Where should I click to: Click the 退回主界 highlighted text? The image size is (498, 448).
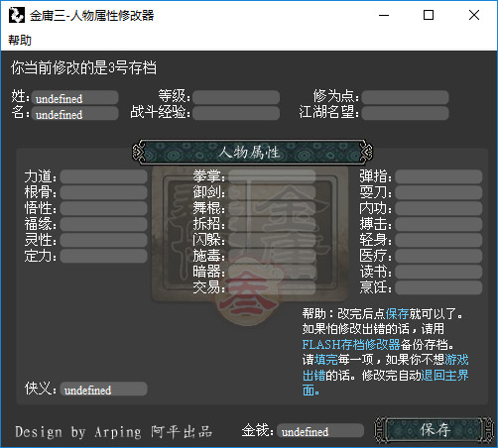pyautogui.click(x=444, y=375)
